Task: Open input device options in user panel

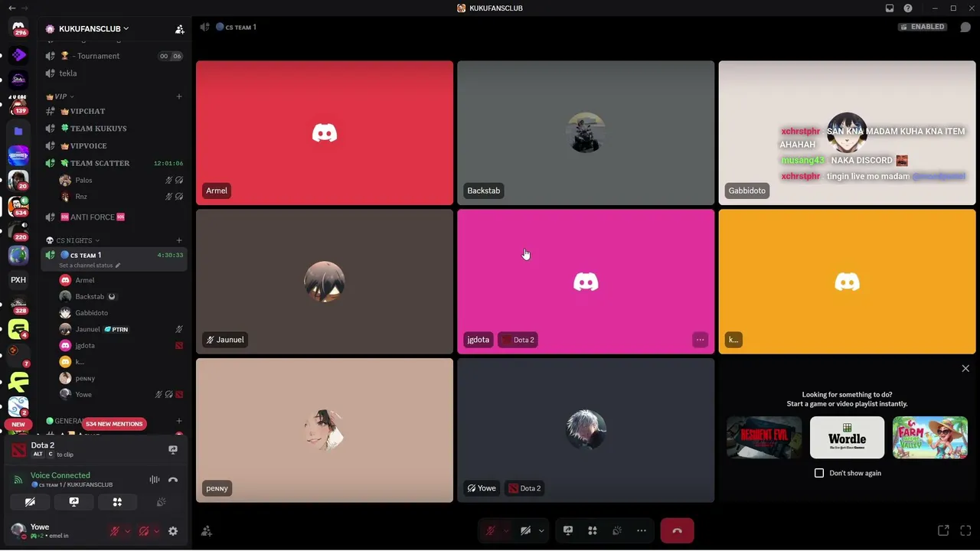Action: pyautogui.click(x=127, y=531)
